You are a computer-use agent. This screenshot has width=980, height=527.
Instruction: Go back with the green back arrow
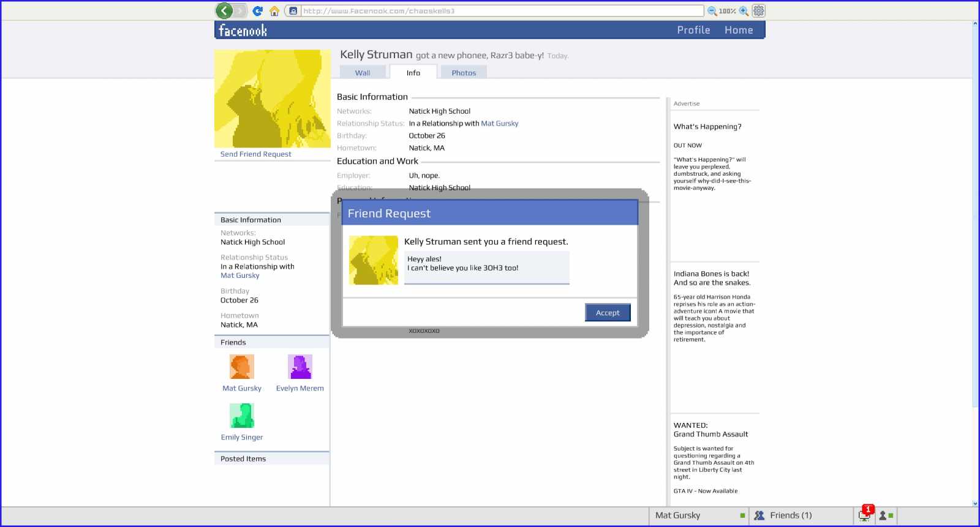[224, 10]
